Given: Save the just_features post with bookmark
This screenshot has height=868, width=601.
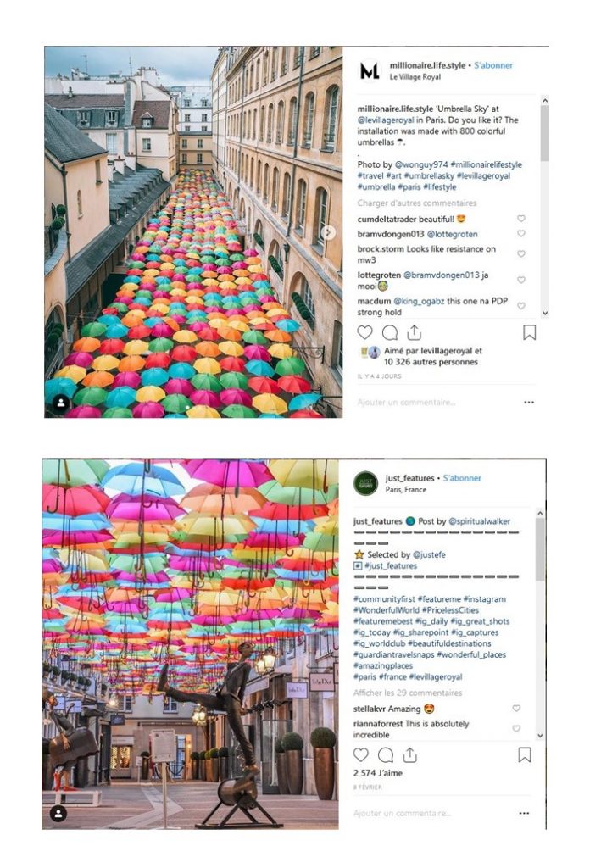Looking at the screenshot, I should [x=525, y=755].
